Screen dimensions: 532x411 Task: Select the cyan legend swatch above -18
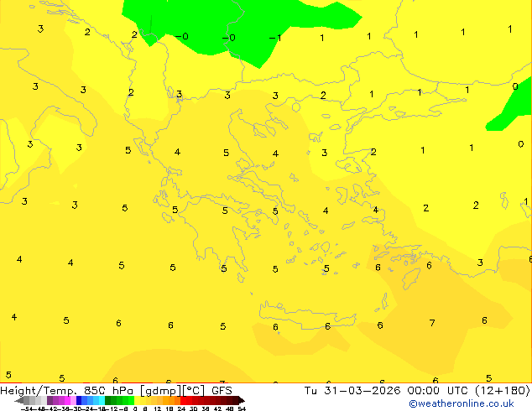102,400
